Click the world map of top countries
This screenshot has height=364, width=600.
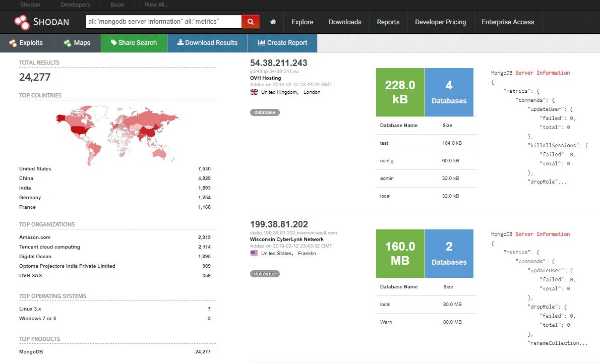point(117,135)
